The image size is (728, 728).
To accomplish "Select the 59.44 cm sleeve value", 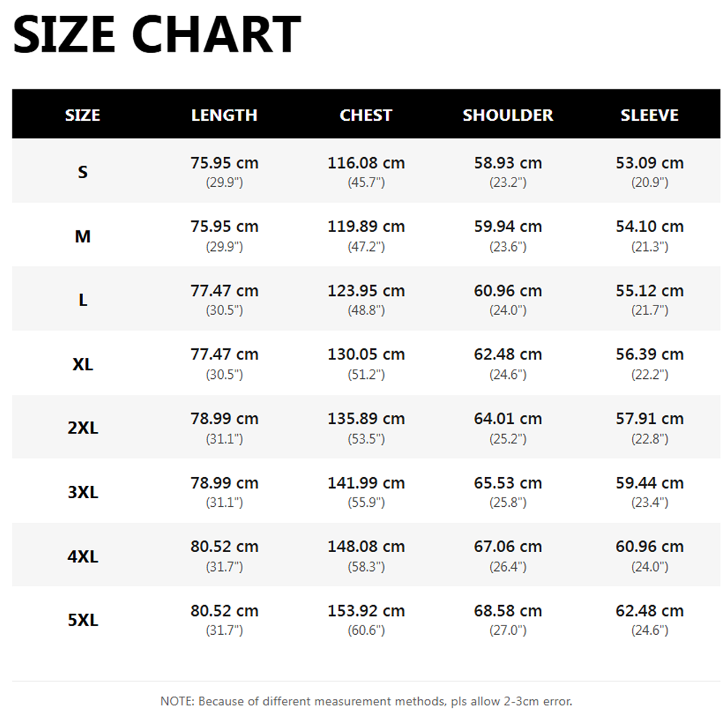I will coord(649,484).
